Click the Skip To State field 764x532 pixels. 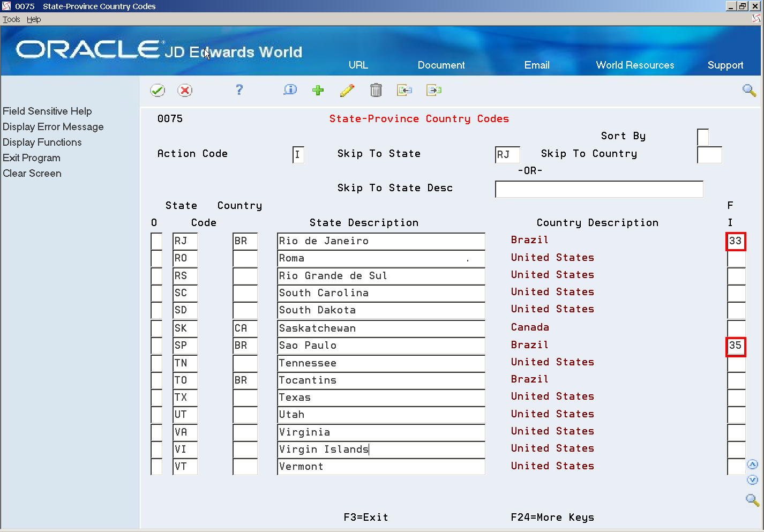507,155
